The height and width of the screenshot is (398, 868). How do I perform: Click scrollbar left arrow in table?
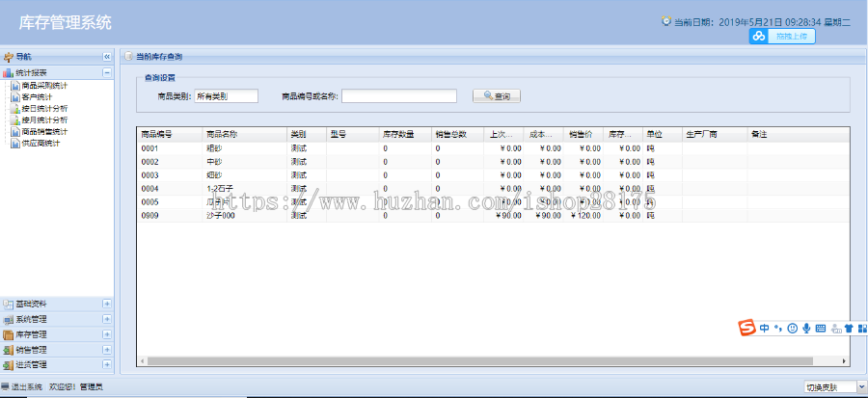(142, 361)
